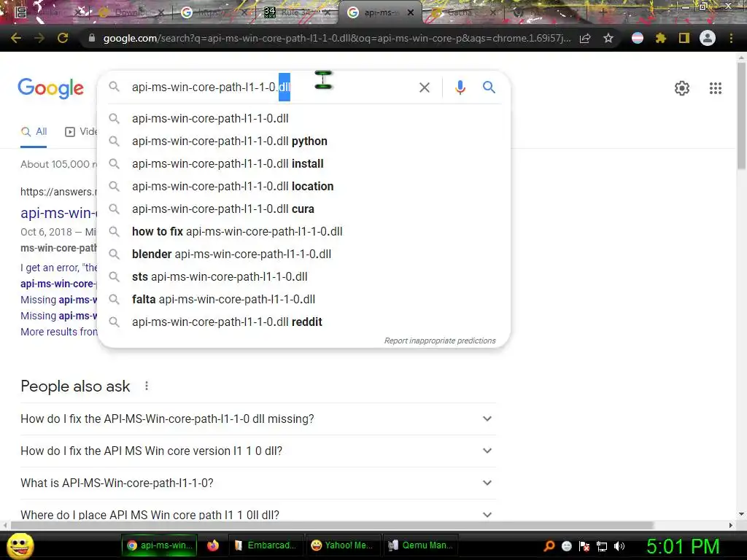Choose the 'cura' search suggestion
Image resolution: width=747 pixels, height=560 pixels.
[x=303, y=209]
